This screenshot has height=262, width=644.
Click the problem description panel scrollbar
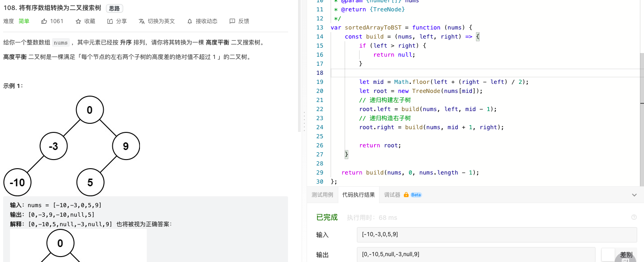click(x=299, y=66)
